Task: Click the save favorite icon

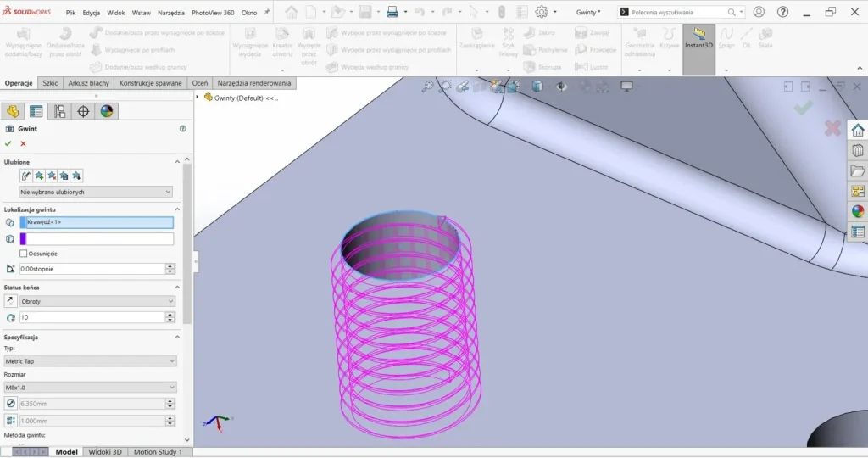Action: pos(64,176)
